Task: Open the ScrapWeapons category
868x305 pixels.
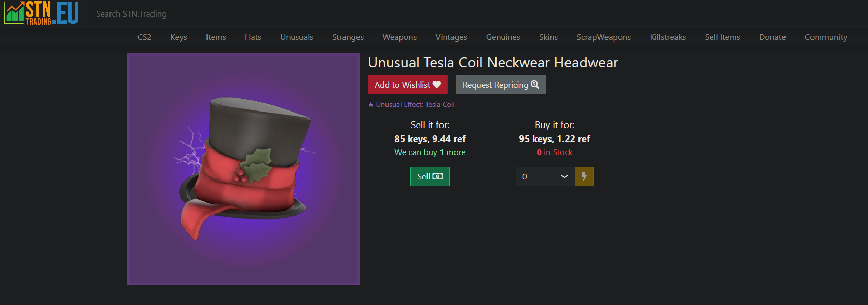Action: pyautogui.click(x=604, y=37)
